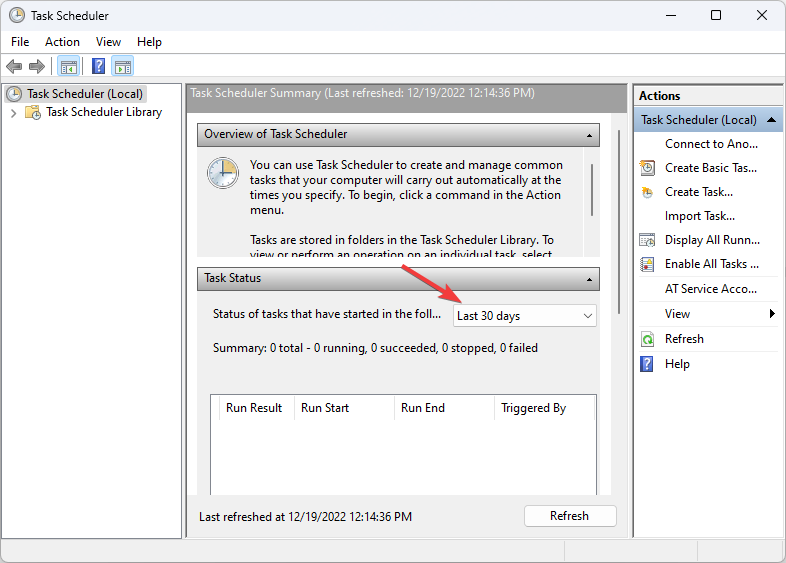Open the View menu in menu bar
The width and height of the screenshot is (786, 563).
(x=108, y=42)
